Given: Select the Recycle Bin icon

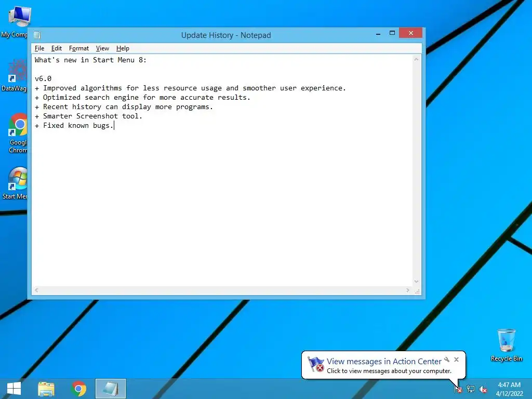Looking at the screenshot, I should click(506, 345).
